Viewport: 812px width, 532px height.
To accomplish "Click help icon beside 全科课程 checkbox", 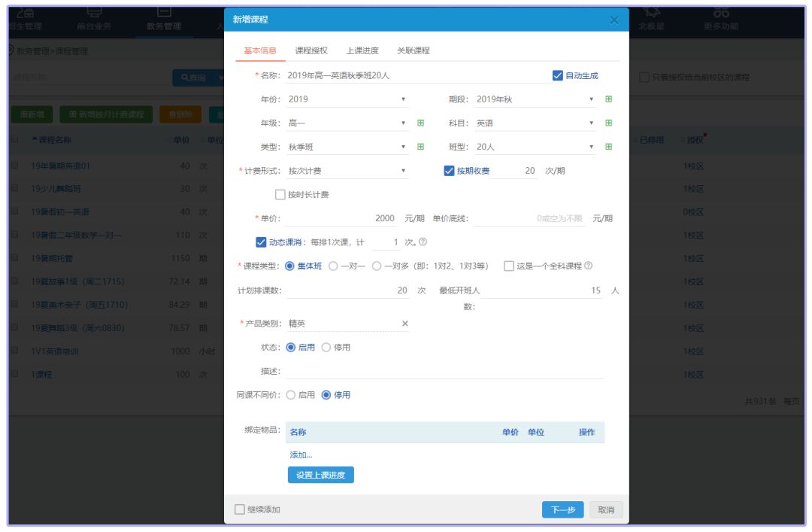I will pos(588,266).
